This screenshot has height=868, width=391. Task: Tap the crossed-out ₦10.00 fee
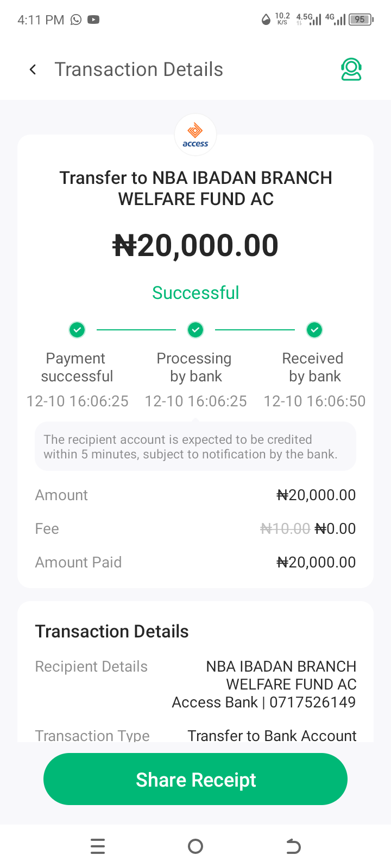click(285, 528)
